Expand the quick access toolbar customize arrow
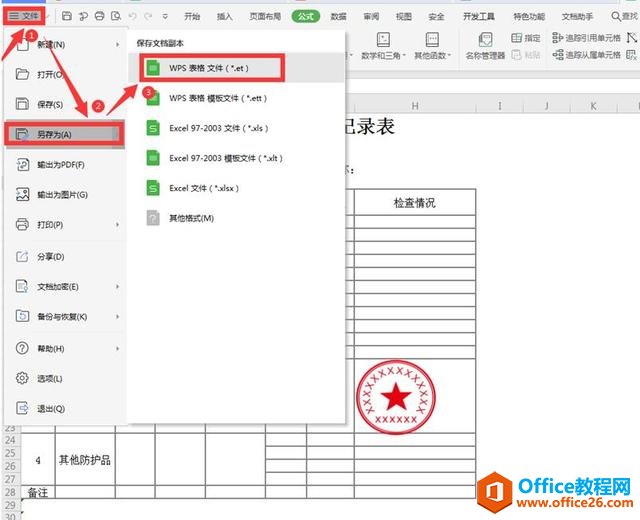The height and width of the screenshot is (520, 640). tap(165, 17)
